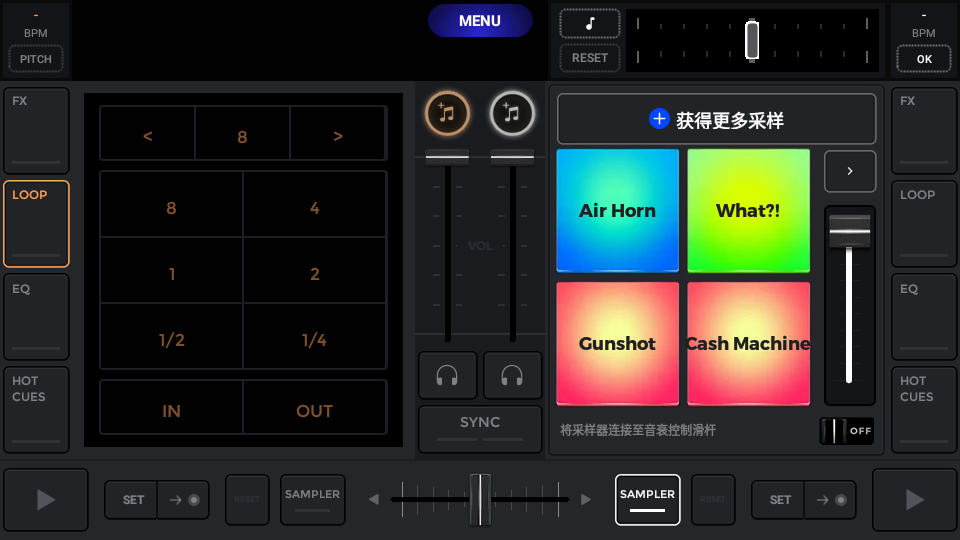960x540 pixels.
Task: Open the MENU
Action: click(x=480, y=21)
